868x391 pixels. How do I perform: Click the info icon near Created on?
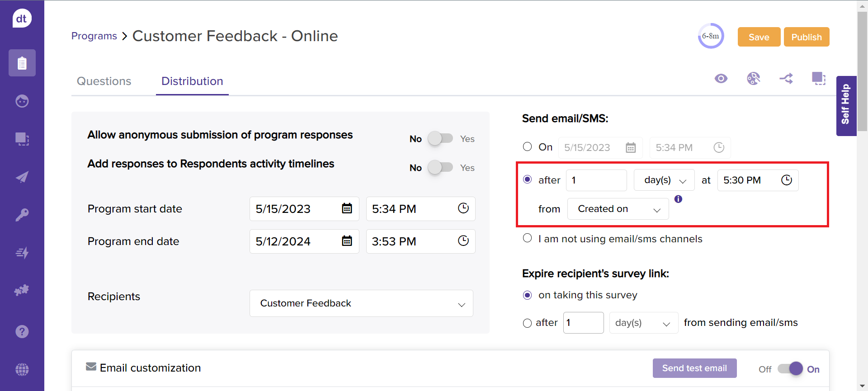point(678,199)
